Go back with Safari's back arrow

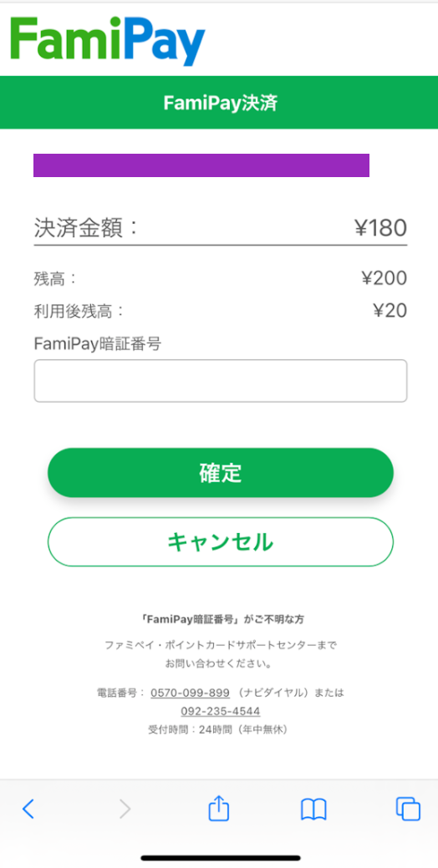click(28, 810)
